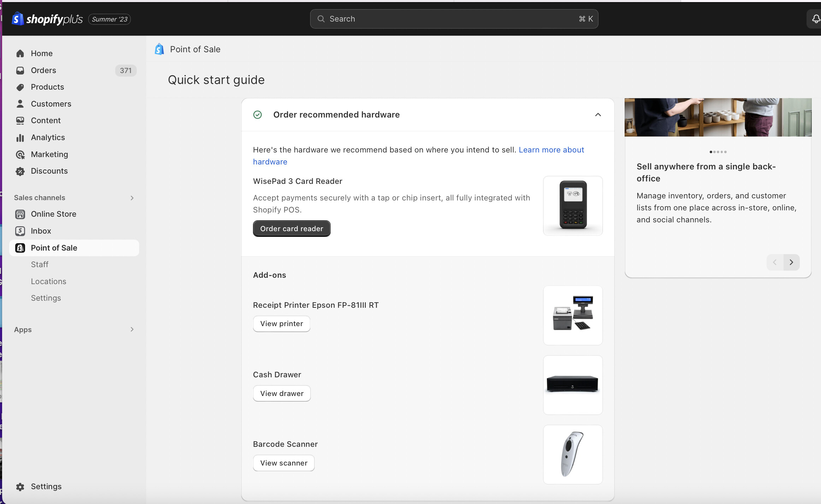Go to next carousel slide arrow

point(791,262)
